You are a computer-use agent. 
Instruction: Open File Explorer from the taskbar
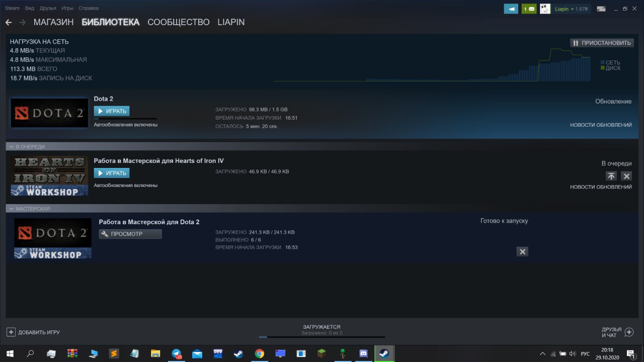(x=155, y=353)
